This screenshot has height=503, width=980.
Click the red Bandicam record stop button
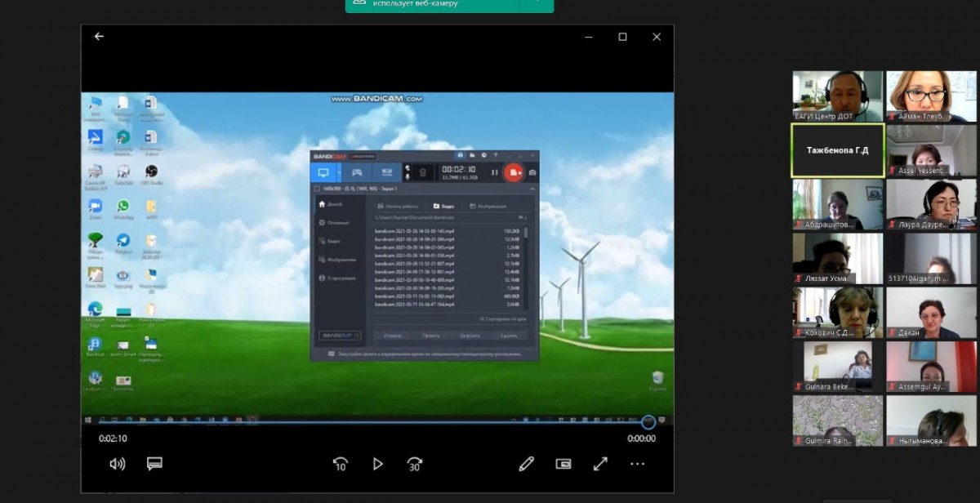(x=513, y=172)
